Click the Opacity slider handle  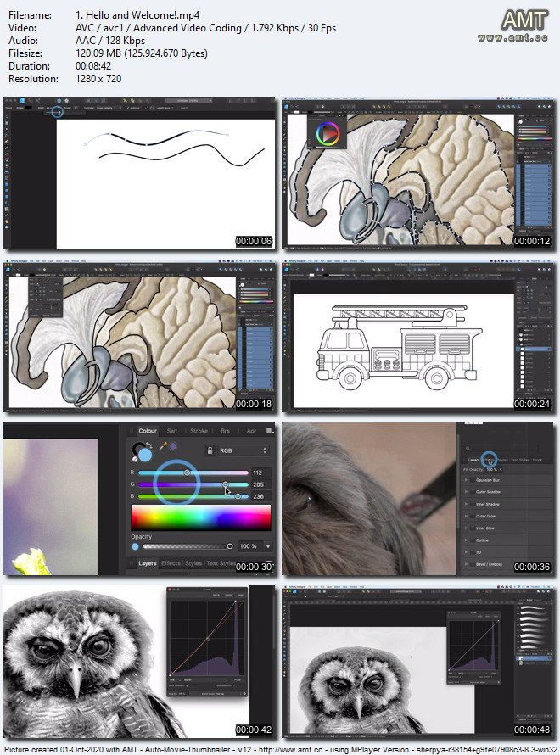(230, 546)
